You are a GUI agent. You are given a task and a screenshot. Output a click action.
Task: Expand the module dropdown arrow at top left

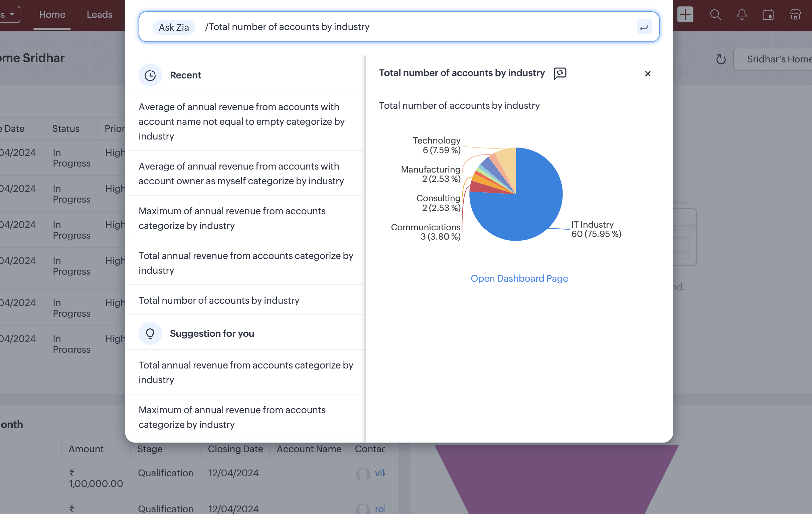point(12,14)
